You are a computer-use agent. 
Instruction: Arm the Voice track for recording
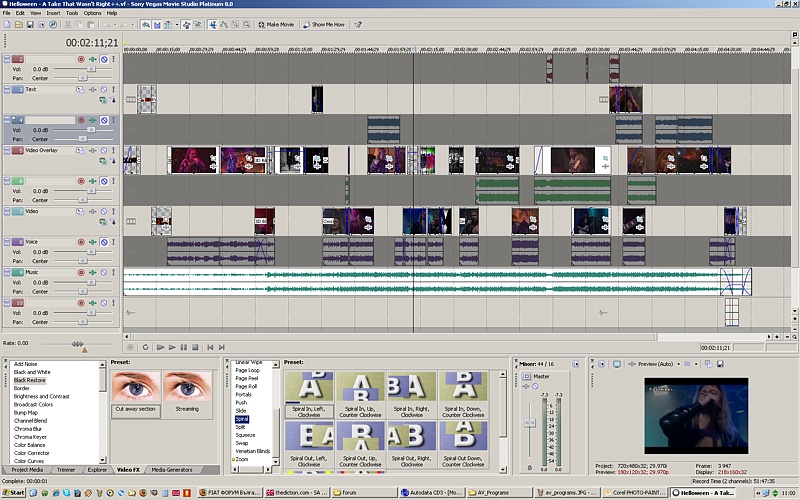[x=82, y=242]
